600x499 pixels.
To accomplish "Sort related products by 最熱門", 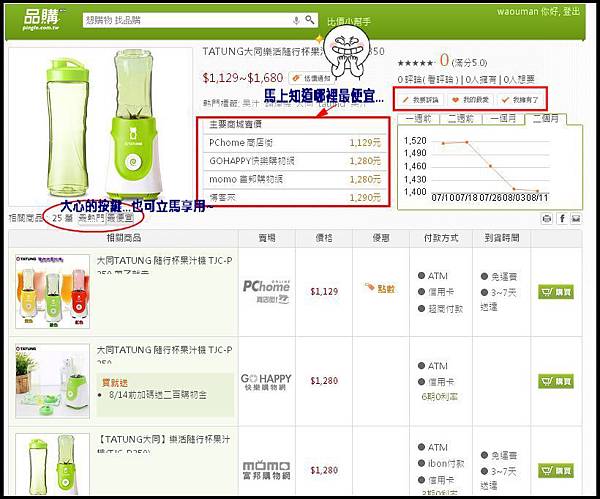I will point(91,219).
